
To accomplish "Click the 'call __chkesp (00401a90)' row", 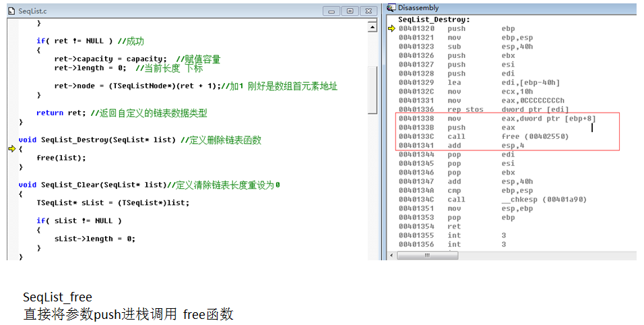I will (x=493, y=200).
